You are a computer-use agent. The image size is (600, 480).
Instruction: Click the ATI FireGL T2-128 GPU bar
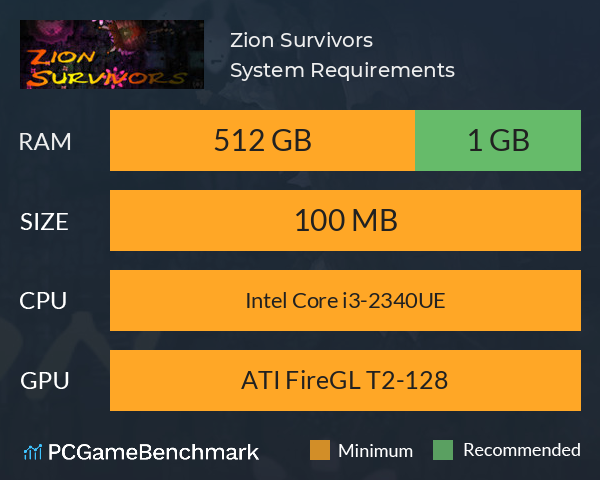coord(345,380)
